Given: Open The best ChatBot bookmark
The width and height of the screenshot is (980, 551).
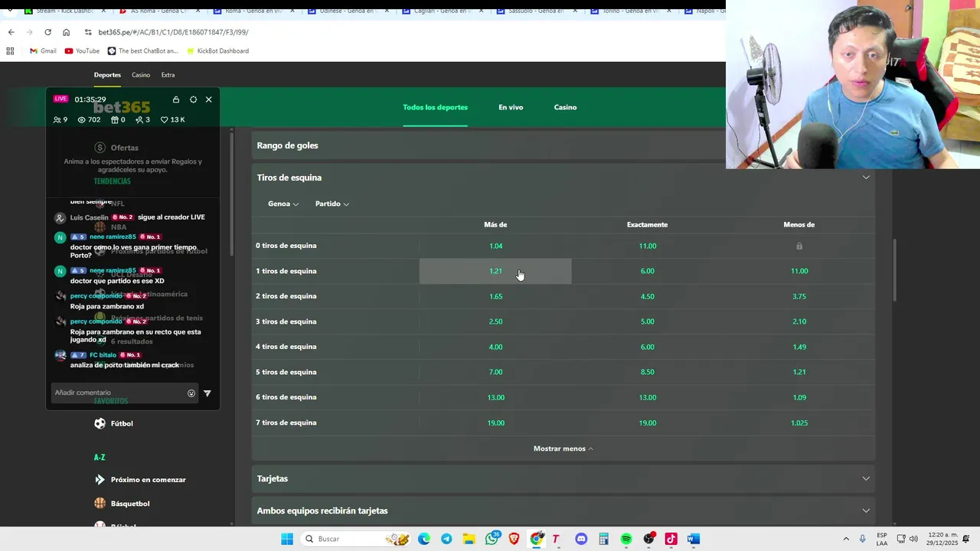Looking at the screenshot, I should pos(142,51).
